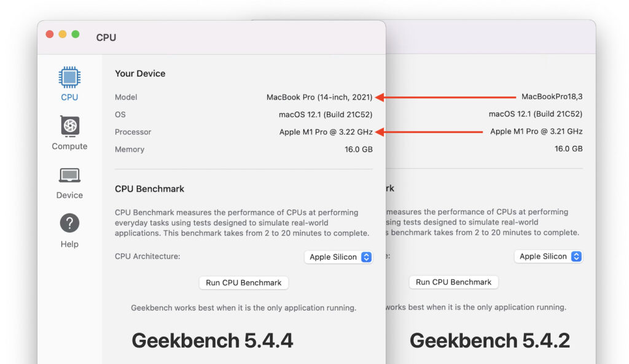
Task: Click the Model value MacBook Pro 14-inch
Action: pyautogui.click(x=319, y=97)
